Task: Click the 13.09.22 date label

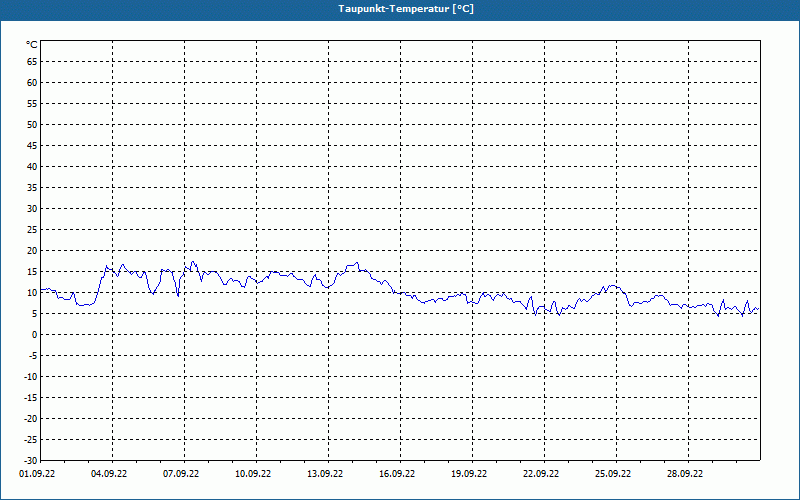Action: (x=325, y=474)
